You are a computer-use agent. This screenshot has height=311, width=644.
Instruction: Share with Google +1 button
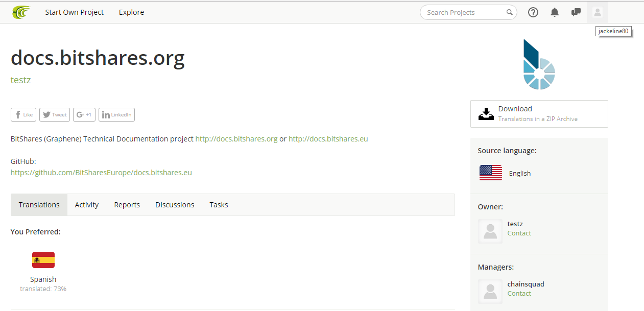tap(84, 114)
